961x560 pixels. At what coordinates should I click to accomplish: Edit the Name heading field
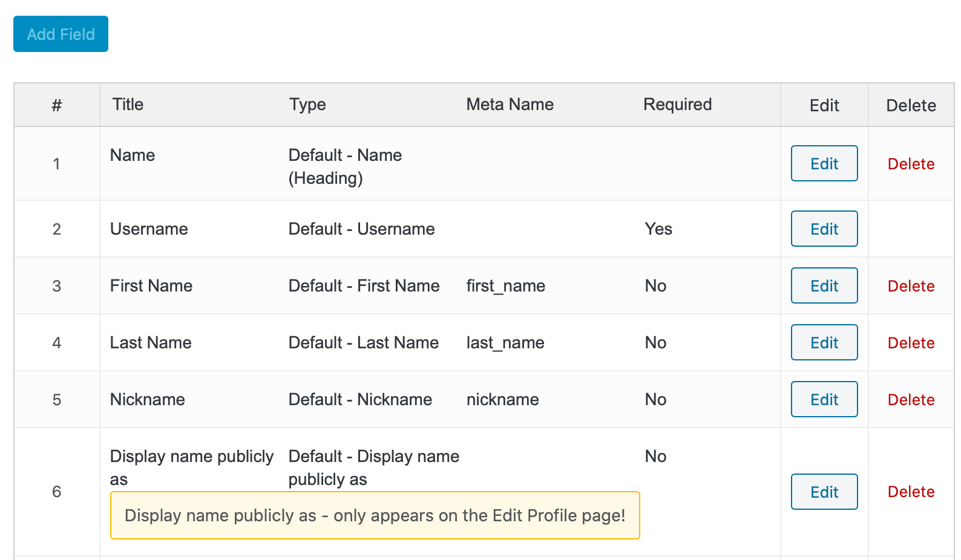(x=824, y=163)
